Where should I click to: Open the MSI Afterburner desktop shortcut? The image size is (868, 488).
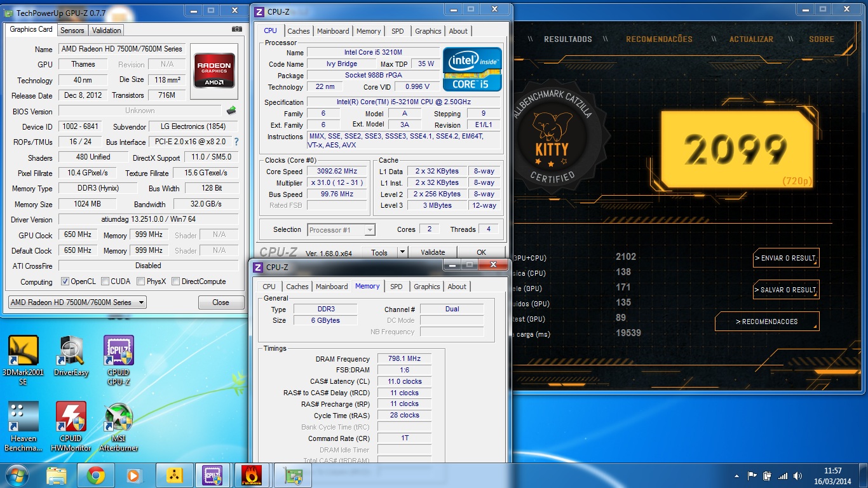(x=119, y=426)
